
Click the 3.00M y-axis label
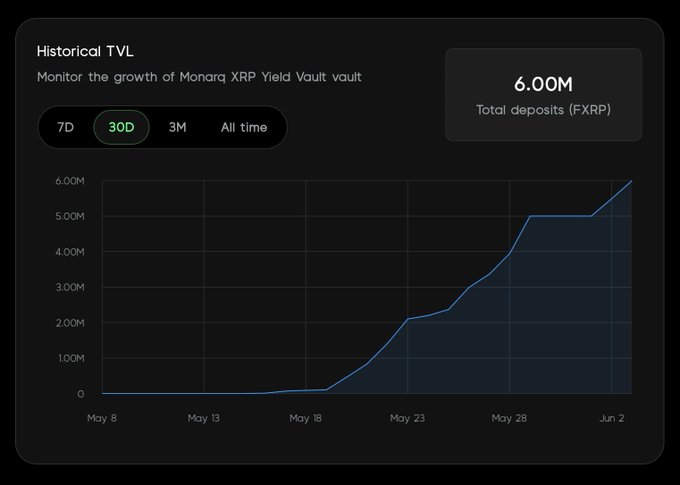(x=70, y=287)
